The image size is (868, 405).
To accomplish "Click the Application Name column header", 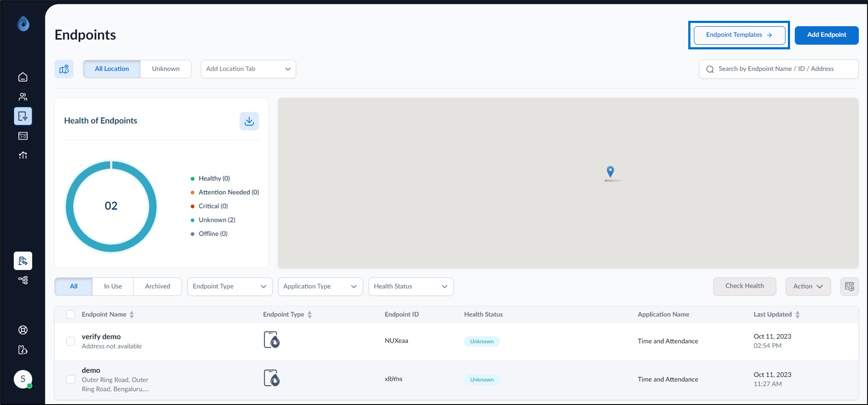I will click(663, 314).
